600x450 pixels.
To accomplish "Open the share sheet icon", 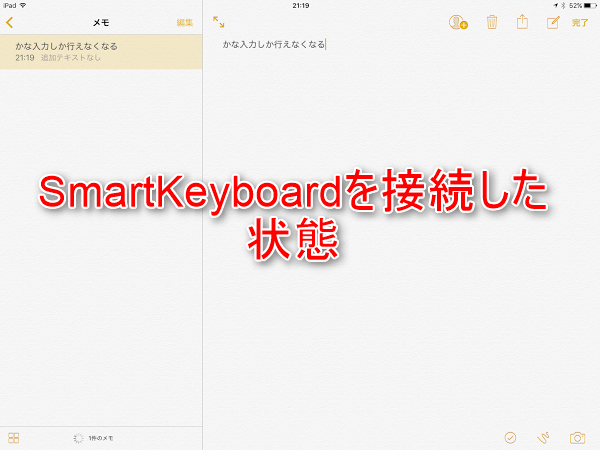I will click(521, 21).
